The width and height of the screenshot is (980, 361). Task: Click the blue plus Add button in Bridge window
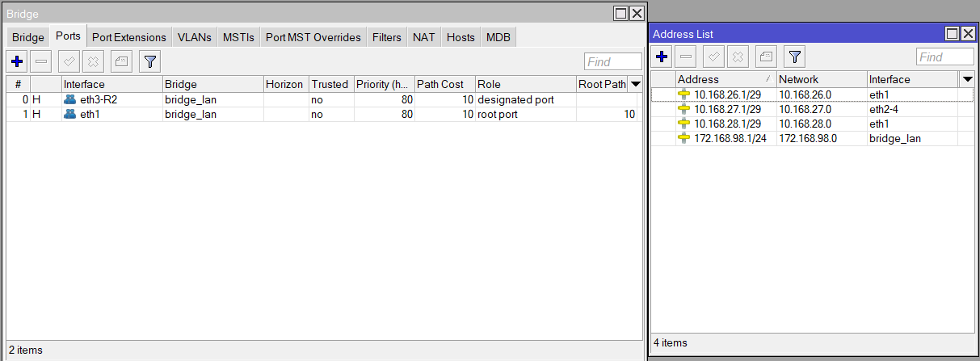click(x=17, y=61)
